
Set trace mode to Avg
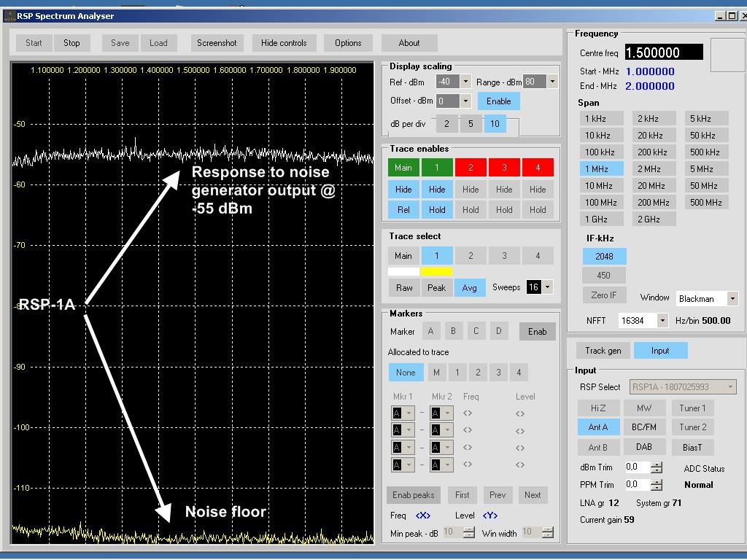(469, 287)
